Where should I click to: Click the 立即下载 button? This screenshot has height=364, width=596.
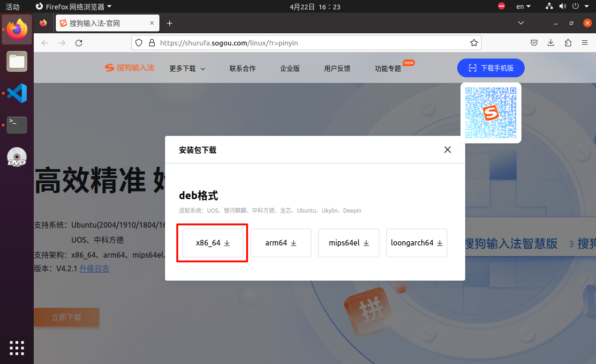[67, 317]
